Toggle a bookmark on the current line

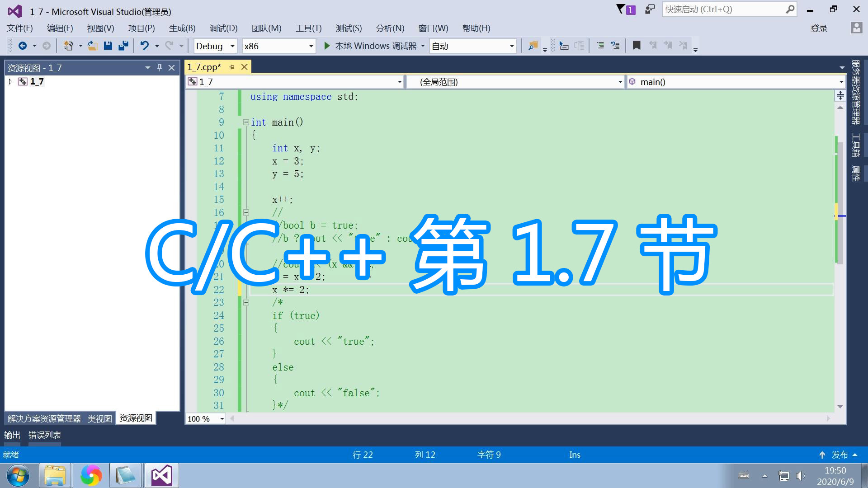[x=637, y=45]
